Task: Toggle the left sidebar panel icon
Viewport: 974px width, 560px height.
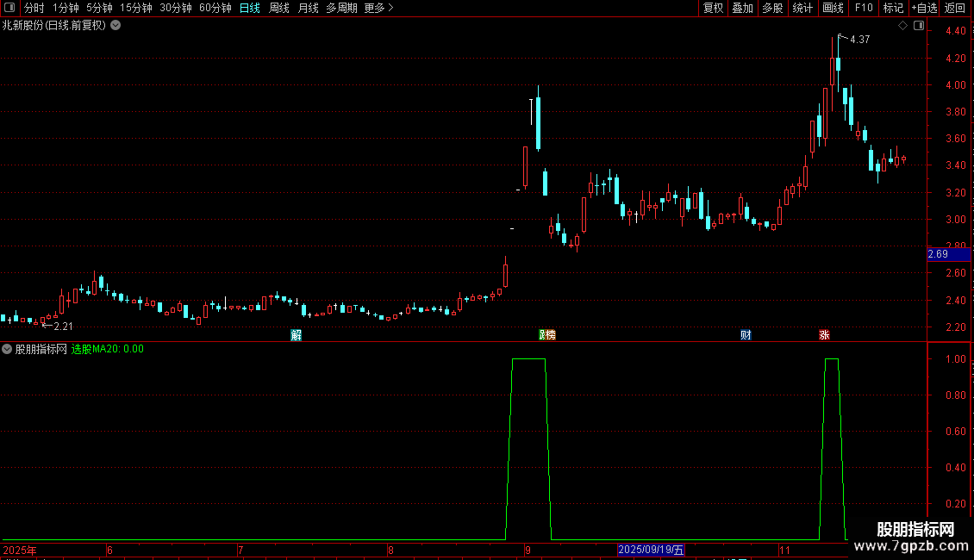Action: pos(9,8)
